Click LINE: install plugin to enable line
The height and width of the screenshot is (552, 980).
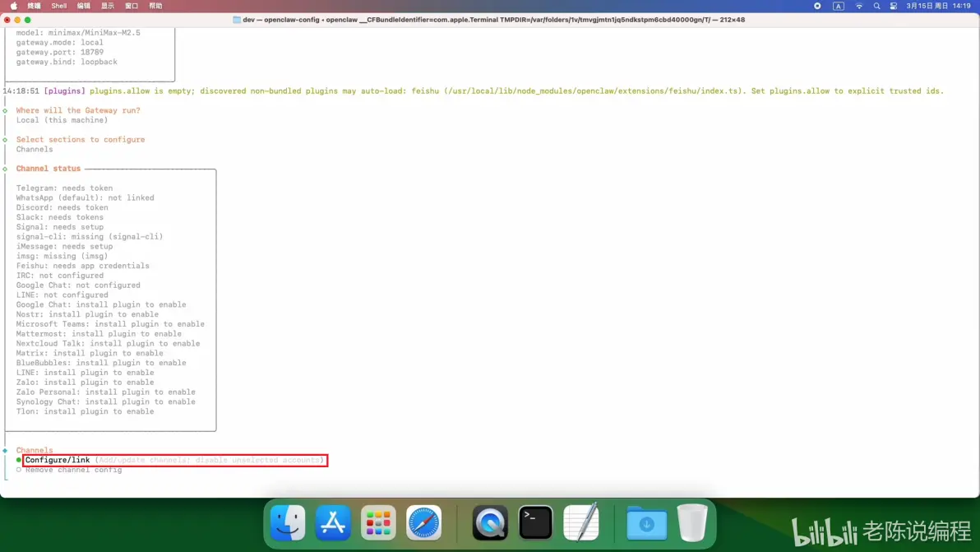[85, 373]
